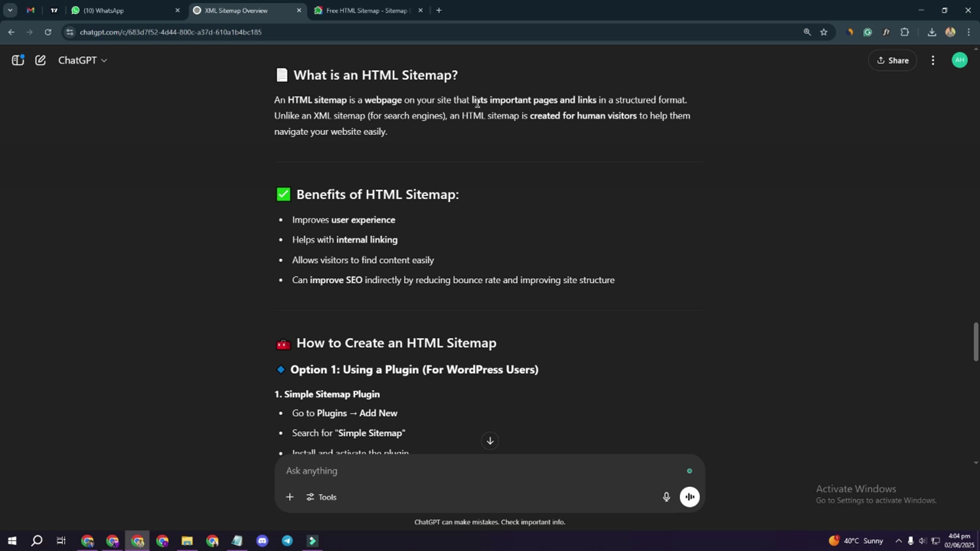Click the 'Benefits of HTML Sitemap:' heading
This screenshot has height=551, width=980.
[x=378, y=194]
